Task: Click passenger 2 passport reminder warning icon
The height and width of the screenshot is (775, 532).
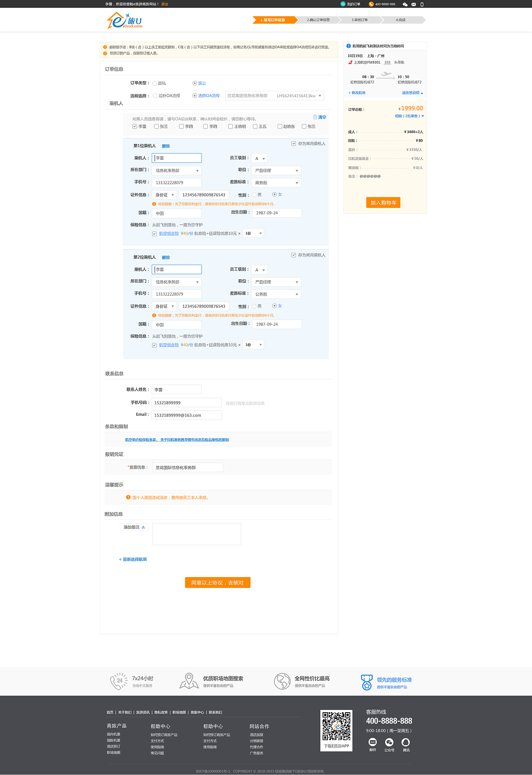Action: point(154,316)
